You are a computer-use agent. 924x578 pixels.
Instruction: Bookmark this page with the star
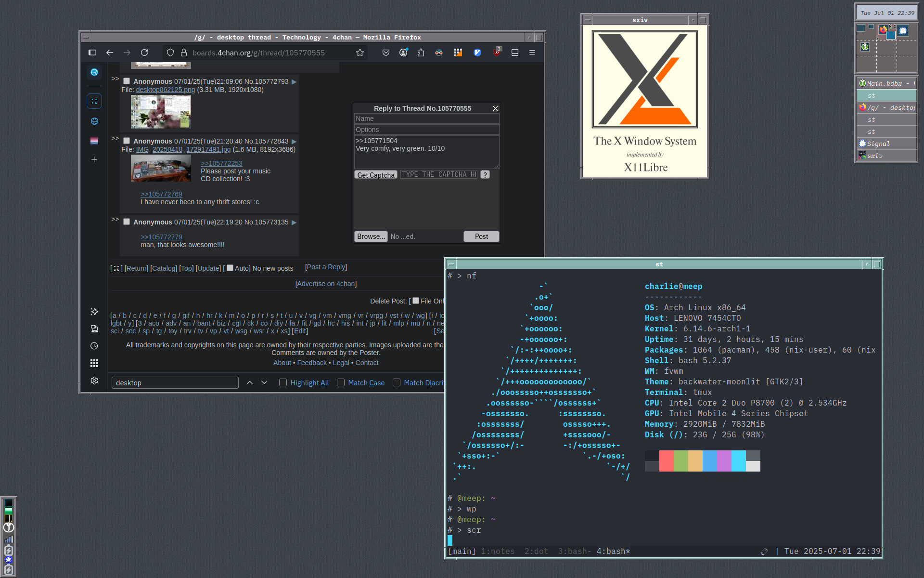click(x=360, y=53)
